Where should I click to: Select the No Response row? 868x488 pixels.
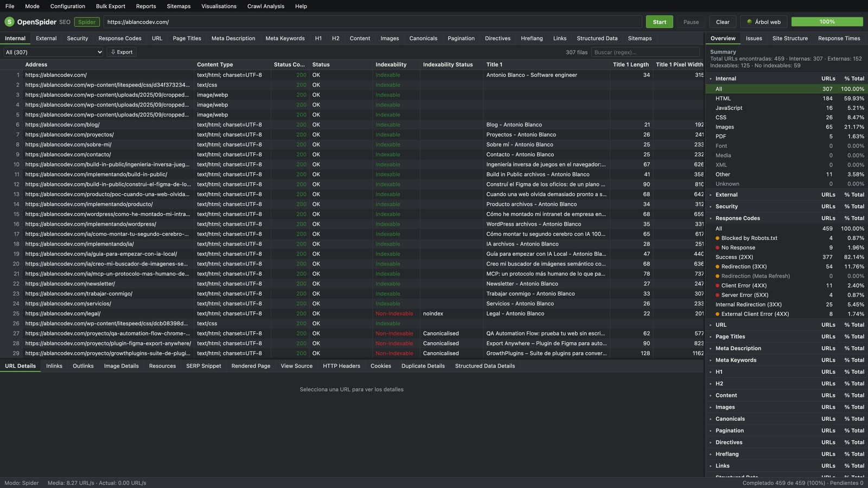(787, 248)
